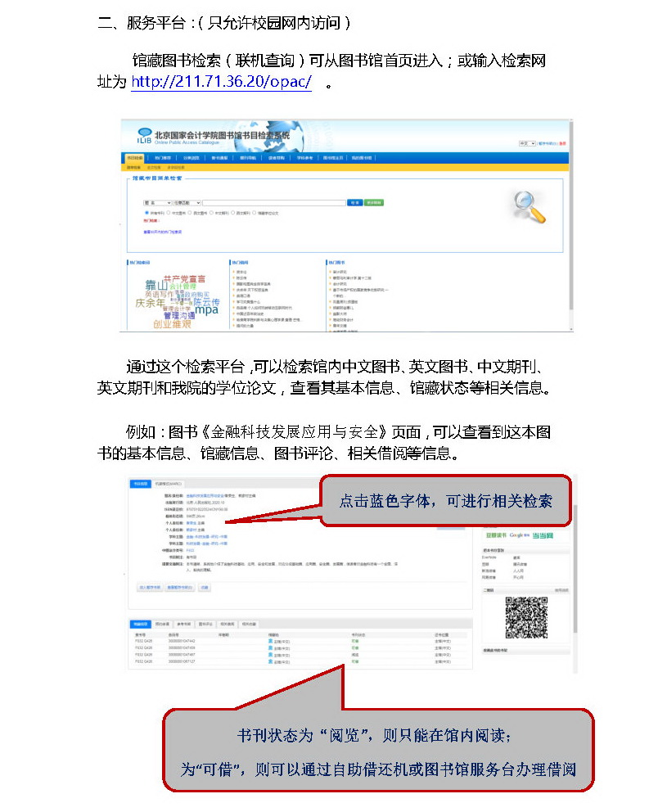
Task: Click the 管理沟通 tag cloud word
Action: [x=179, y=315]
